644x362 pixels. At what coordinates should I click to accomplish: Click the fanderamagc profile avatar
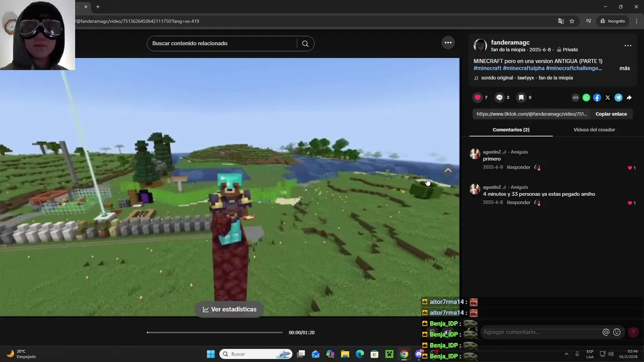click(x=480, y=46)
